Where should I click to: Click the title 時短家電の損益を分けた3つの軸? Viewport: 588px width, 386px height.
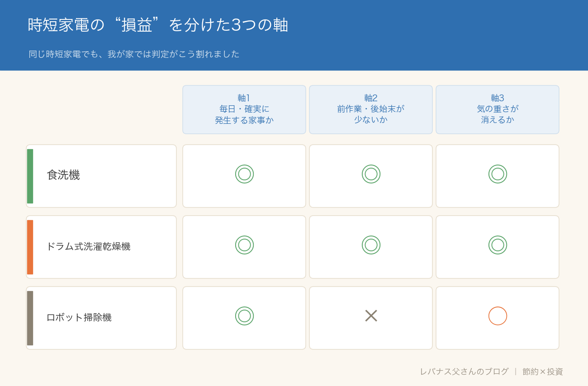[x=158, y=25]
